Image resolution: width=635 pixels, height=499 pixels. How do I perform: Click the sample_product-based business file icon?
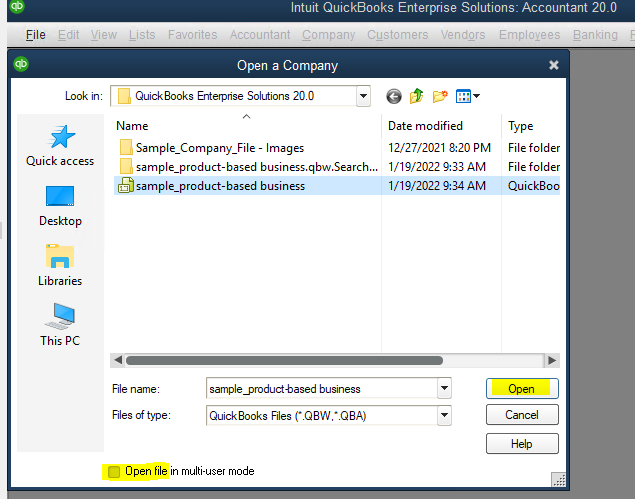click(126, 186)
